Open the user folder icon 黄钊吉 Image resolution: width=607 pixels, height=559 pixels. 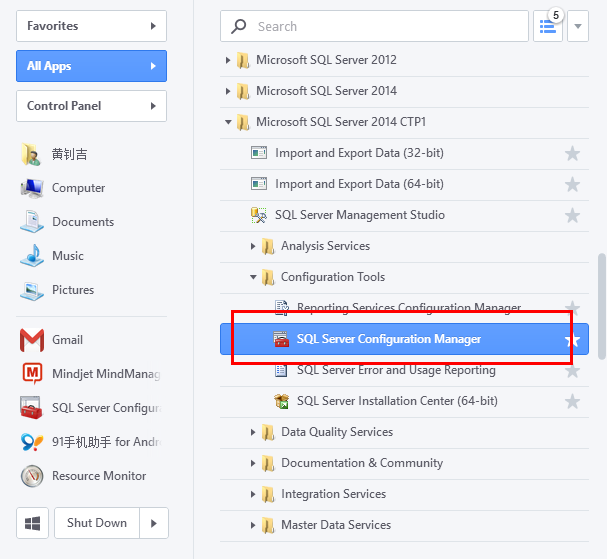point(31,154)
